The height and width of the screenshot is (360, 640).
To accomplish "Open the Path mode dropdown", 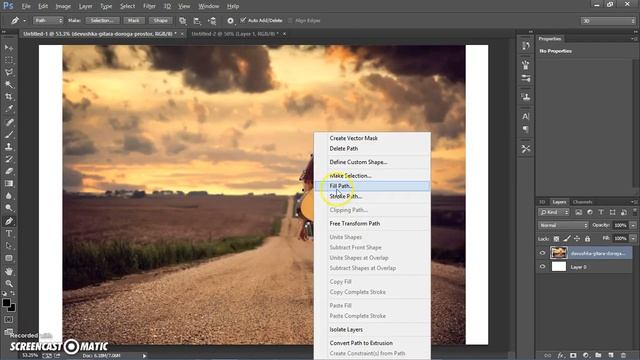I will 48,20.
